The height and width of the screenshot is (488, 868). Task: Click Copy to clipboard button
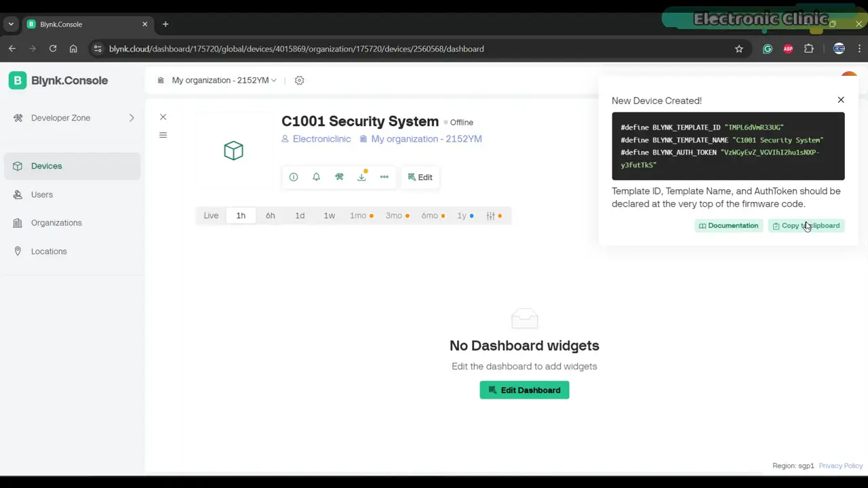(806, 226)
